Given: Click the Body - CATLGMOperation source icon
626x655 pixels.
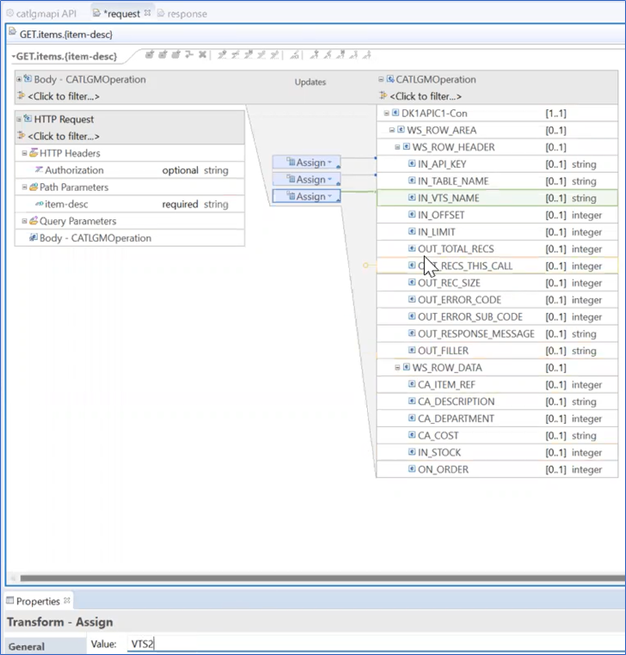Looking at the screenshot, I should click(x=28, y=79).
